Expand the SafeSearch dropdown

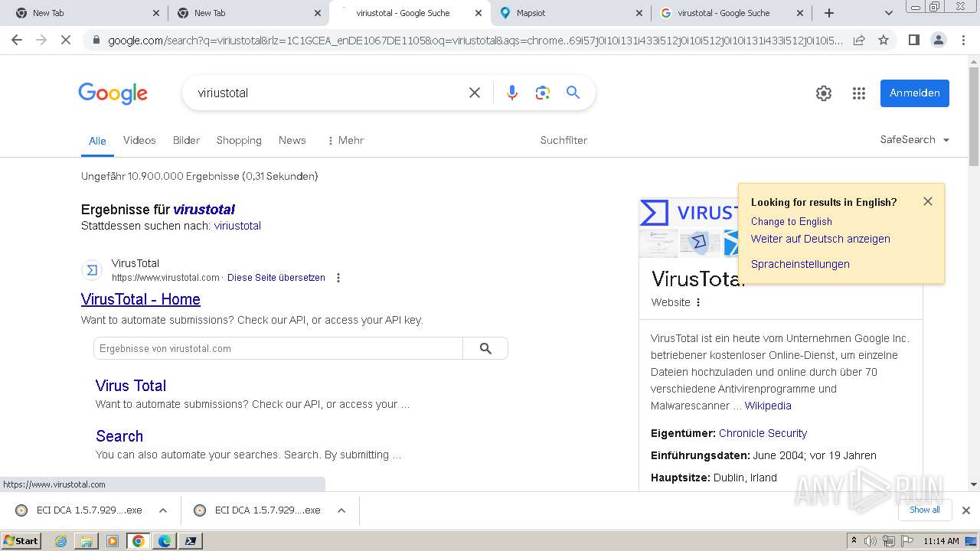coord(915,140)
